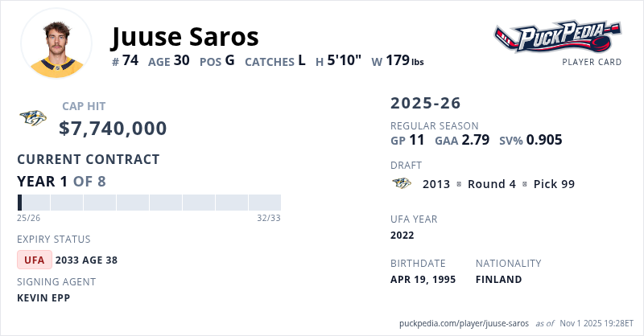Viewport: 644px width, 336px height.
Task: Click the 0.905 save percentage stat
Action: click(544, 140)
